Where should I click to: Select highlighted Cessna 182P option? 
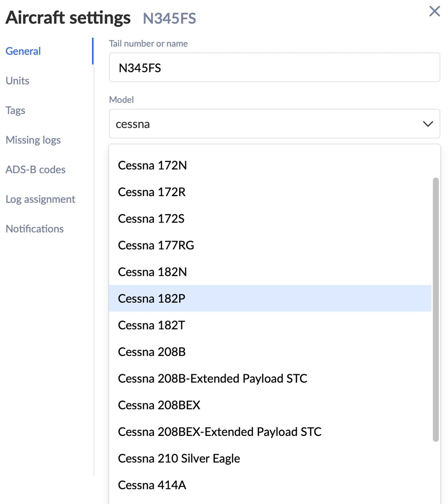click(x=270, y=299)
